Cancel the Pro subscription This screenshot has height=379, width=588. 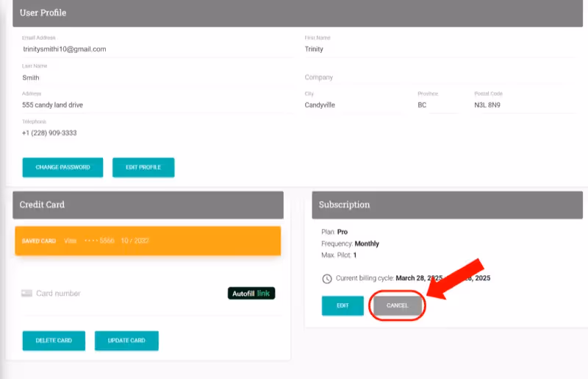(398, 305)
